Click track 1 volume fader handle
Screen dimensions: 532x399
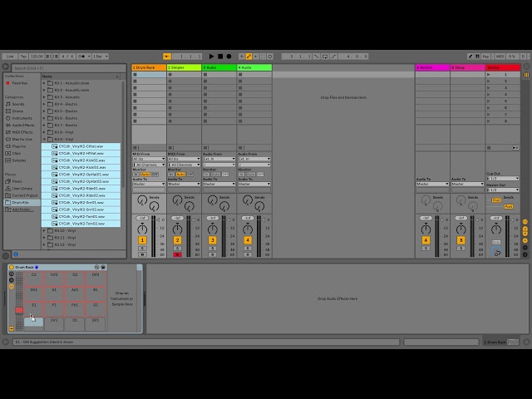coord(158,219)
